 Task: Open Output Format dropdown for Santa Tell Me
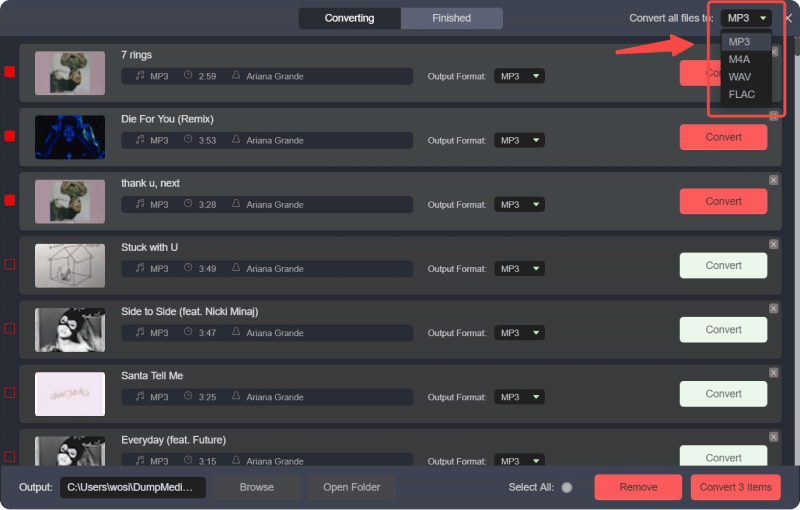(519, 397)
